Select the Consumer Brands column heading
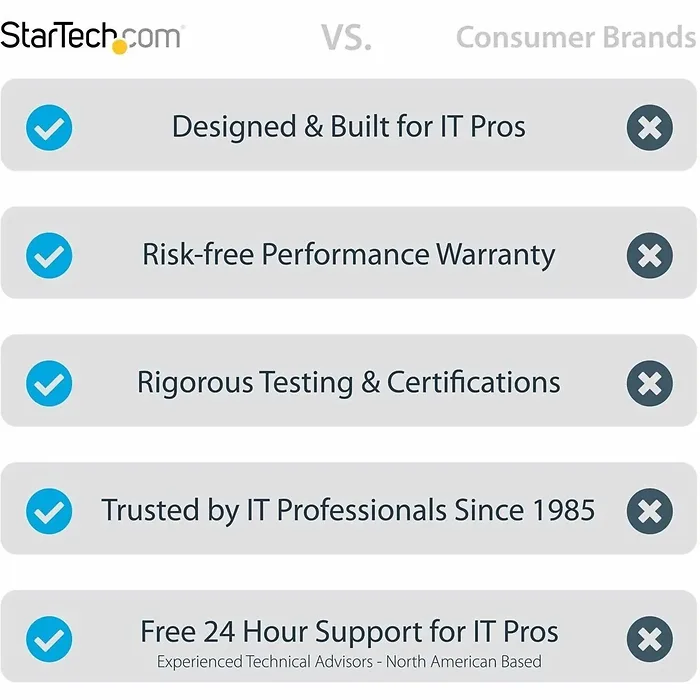Image resolution: width=700 pixels, height=700 pixels. [575, 38]
